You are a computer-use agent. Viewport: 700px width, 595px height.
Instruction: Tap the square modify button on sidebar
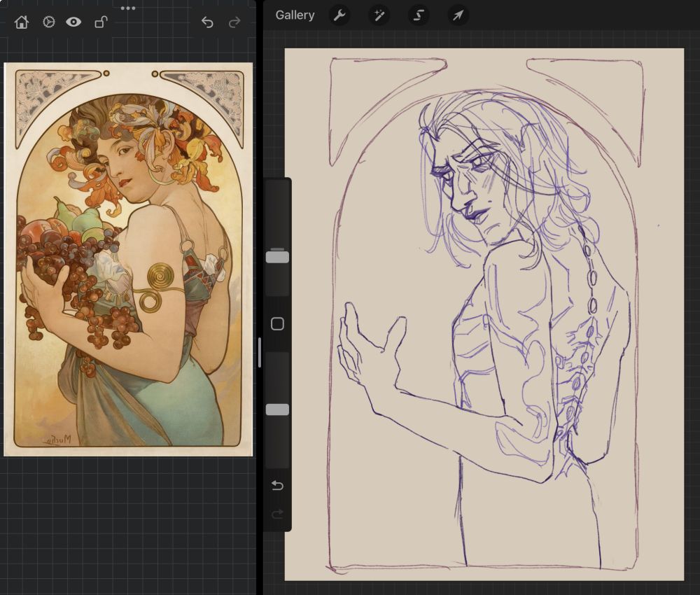click(277, 323)
